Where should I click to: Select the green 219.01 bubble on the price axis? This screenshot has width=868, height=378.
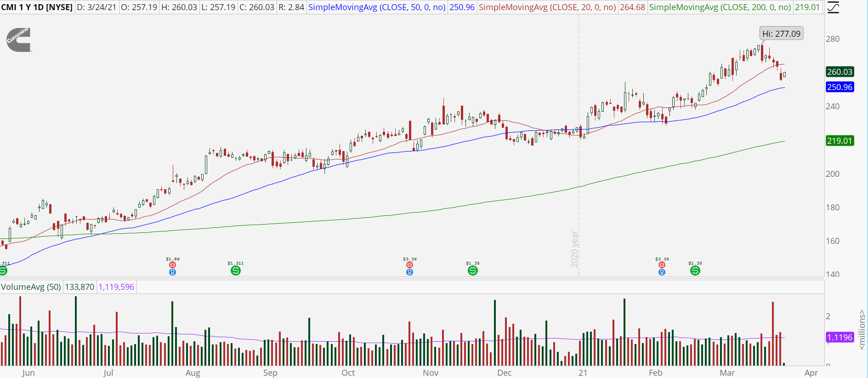pyautogui.click(x=840, y=141)
